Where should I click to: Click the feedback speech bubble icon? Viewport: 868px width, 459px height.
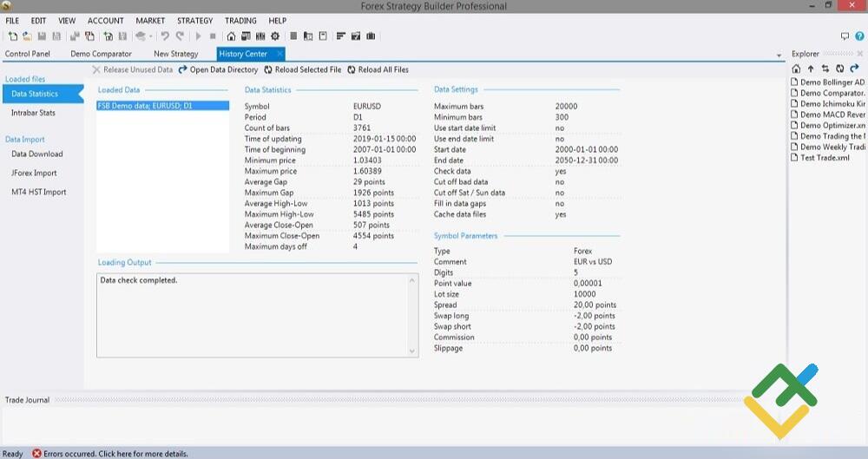point(845,36)
